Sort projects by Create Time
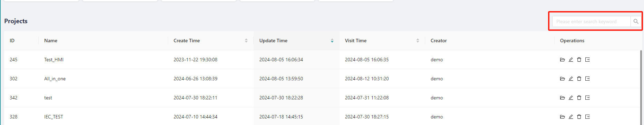The image size is (644, 125). (246, 41)
